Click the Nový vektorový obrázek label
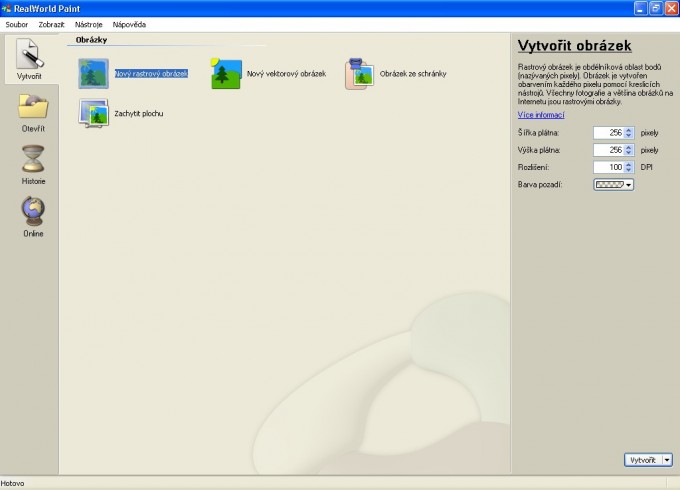 [286, 74]
